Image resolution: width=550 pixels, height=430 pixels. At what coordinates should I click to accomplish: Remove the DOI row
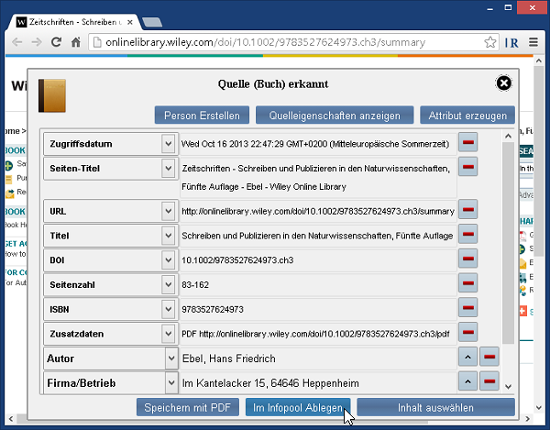click(468, 259)
